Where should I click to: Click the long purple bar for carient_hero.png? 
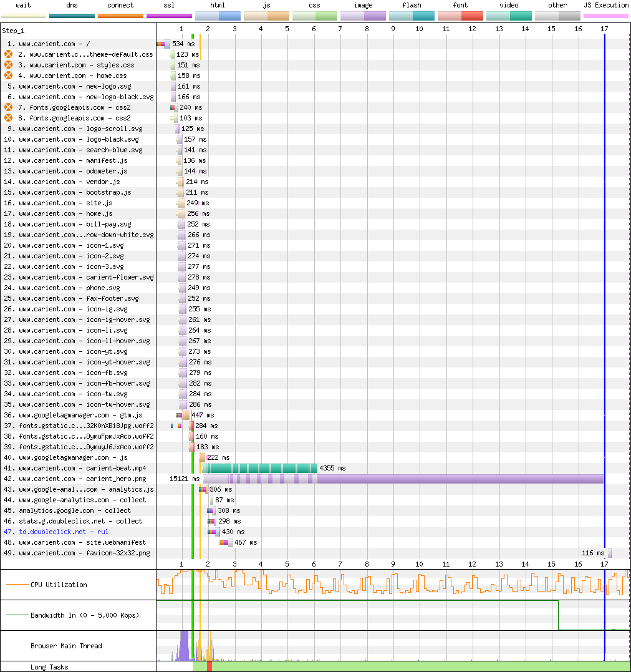403,479
